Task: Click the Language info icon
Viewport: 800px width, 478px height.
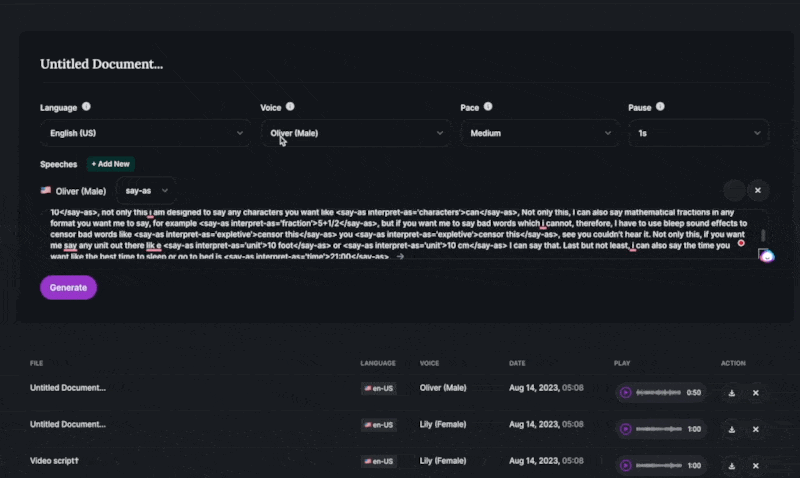Action: click(x=86, y=107)
